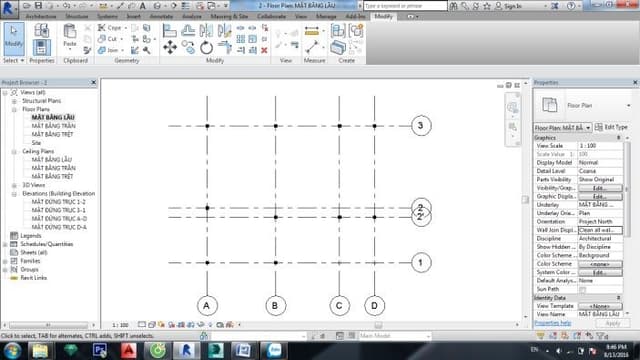This screenshot has width=640, height=360.
Task: Click the Create Group icon
Action: pos(356,31)
